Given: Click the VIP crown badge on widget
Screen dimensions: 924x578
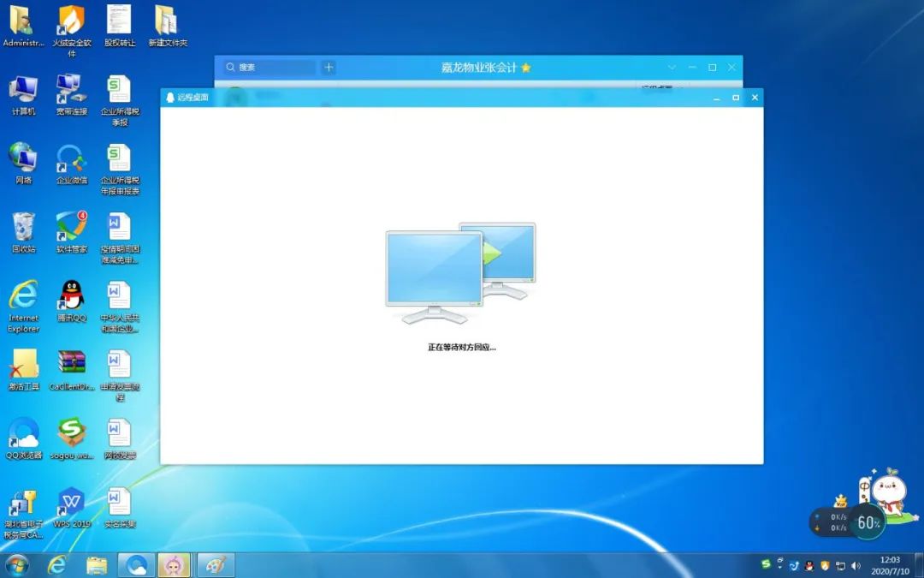Looking at the screenshot, I should [840, 501].
